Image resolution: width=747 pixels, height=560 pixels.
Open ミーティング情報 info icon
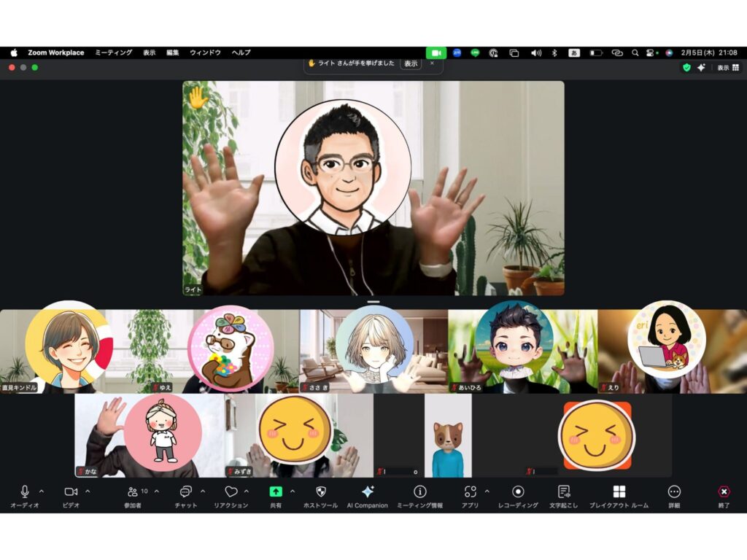420,491
